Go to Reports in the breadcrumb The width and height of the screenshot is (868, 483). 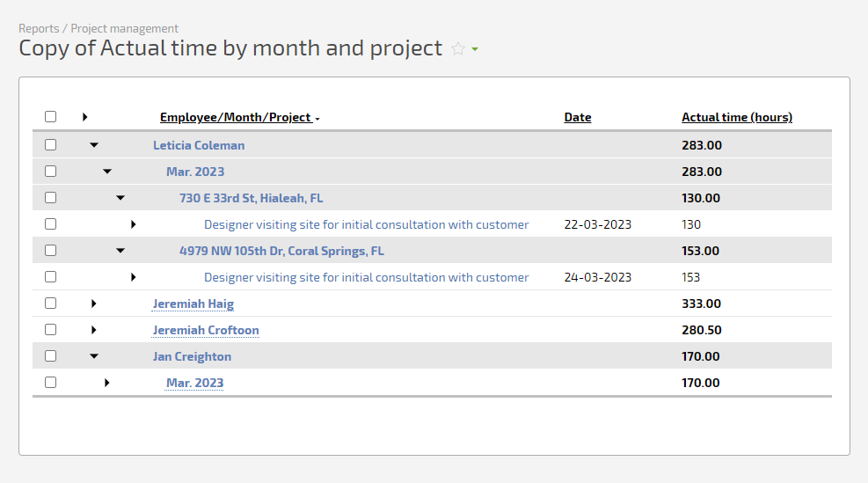click(39, 28)
